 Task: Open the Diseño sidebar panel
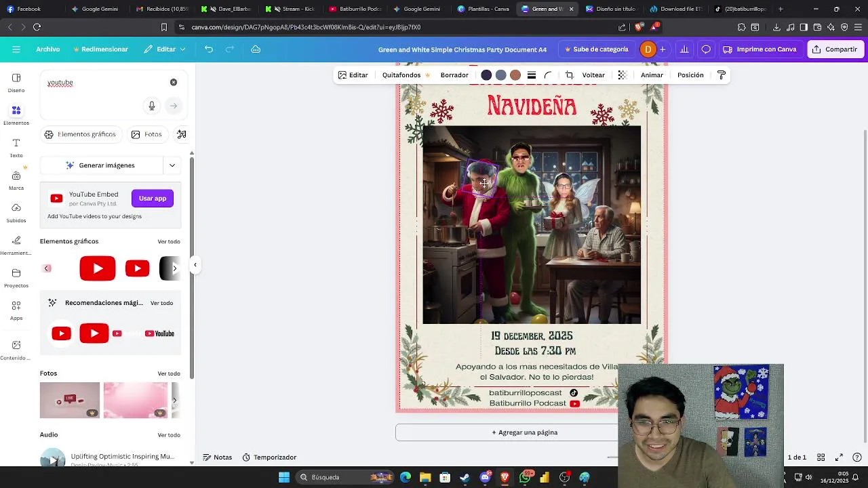tap(16, 83)
